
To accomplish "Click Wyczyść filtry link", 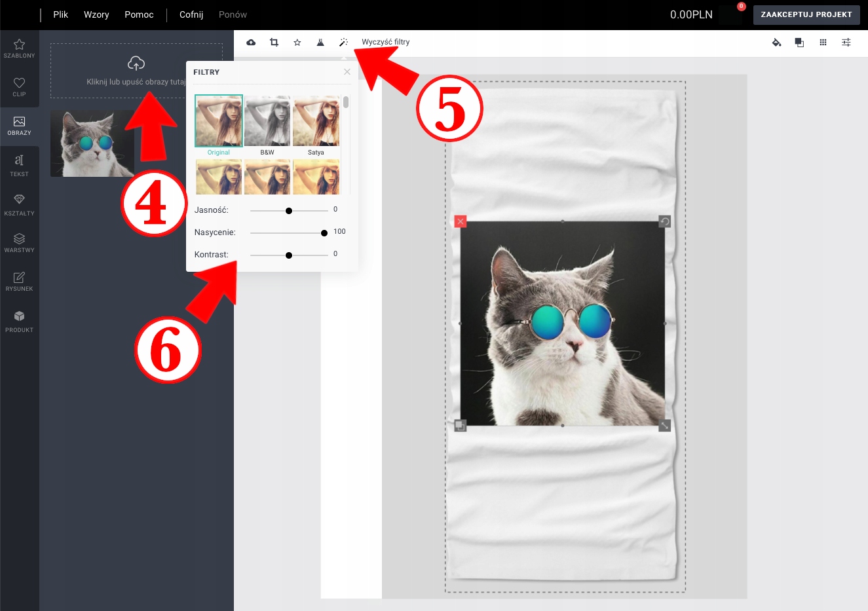I will pyautogui.click(x=385, y=42).
